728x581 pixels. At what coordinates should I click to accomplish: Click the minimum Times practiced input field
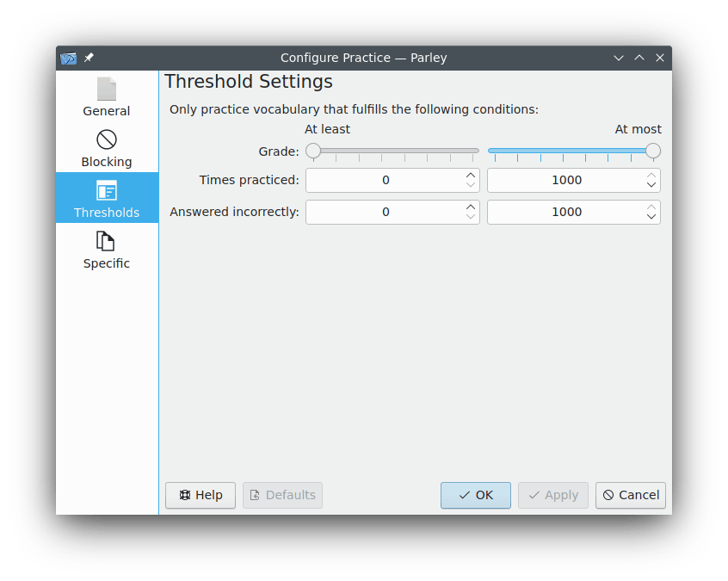click(385, 181)
